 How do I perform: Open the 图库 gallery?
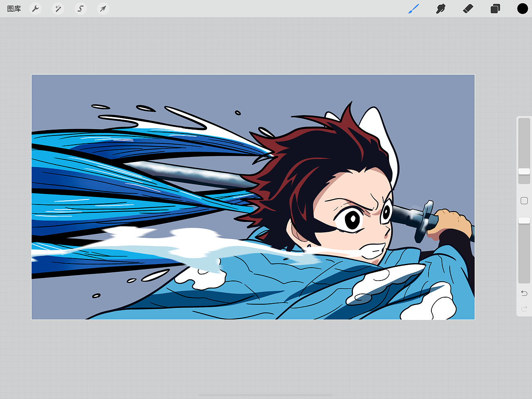point(14,9)
